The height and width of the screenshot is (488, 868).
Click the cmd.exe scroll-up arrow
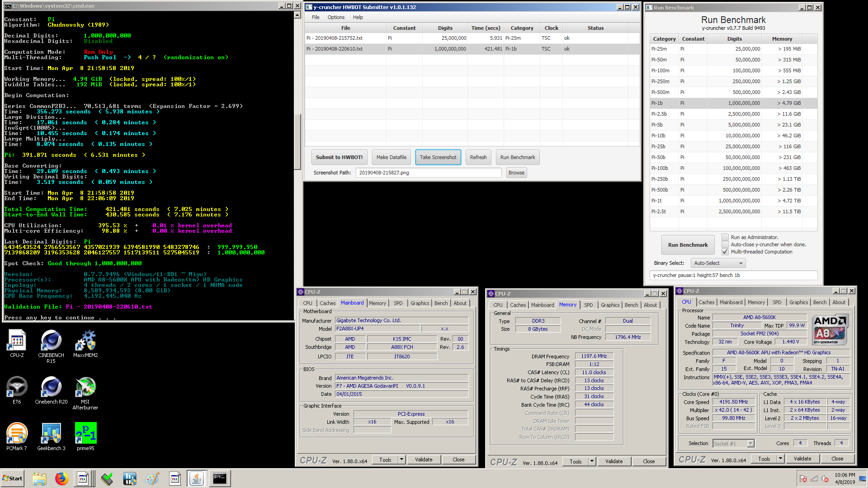click(297, 15)
